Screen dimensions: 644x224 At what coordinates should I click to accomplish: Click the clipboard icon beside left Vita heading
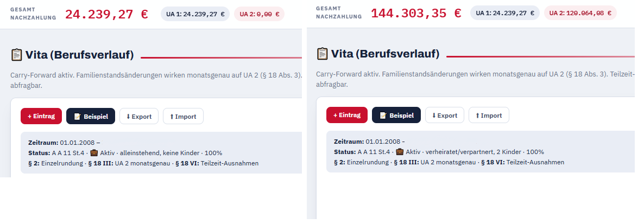tap(16, 55)
